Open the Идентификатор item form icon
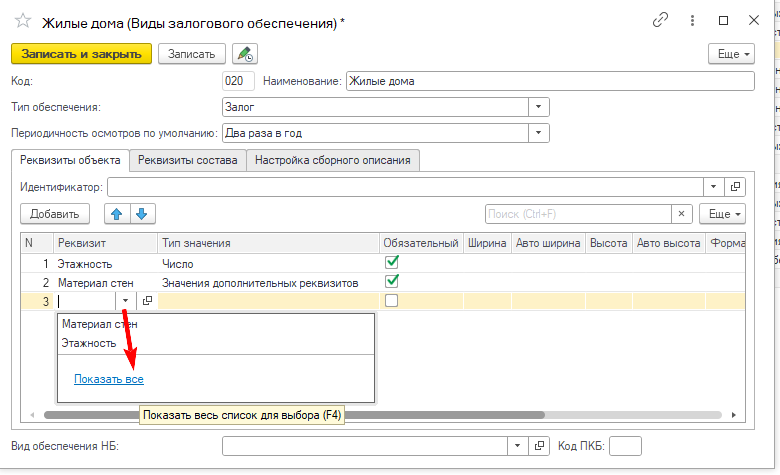The image size is (780, 475). (735, 187)
